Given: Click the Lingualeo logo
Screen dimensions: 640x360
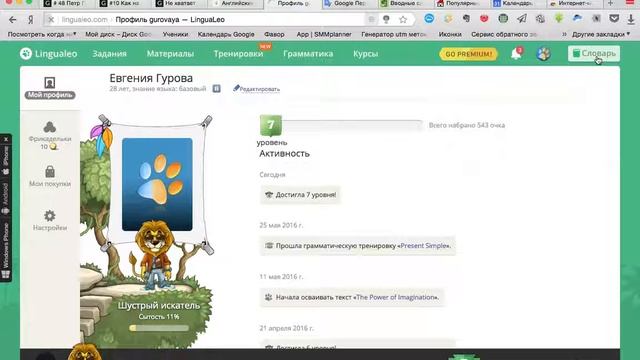Looking at the screenshot, I should 49,53.
